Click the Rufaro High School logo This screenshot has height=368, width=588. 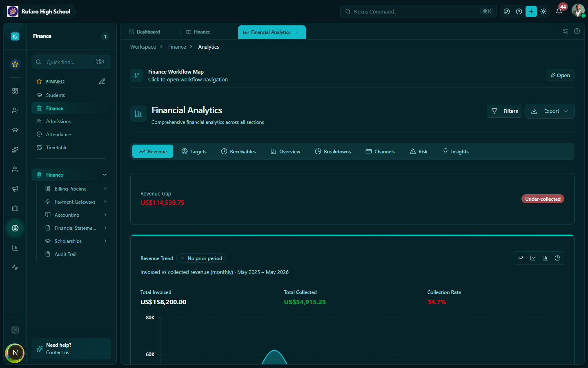tap(13, 11)
